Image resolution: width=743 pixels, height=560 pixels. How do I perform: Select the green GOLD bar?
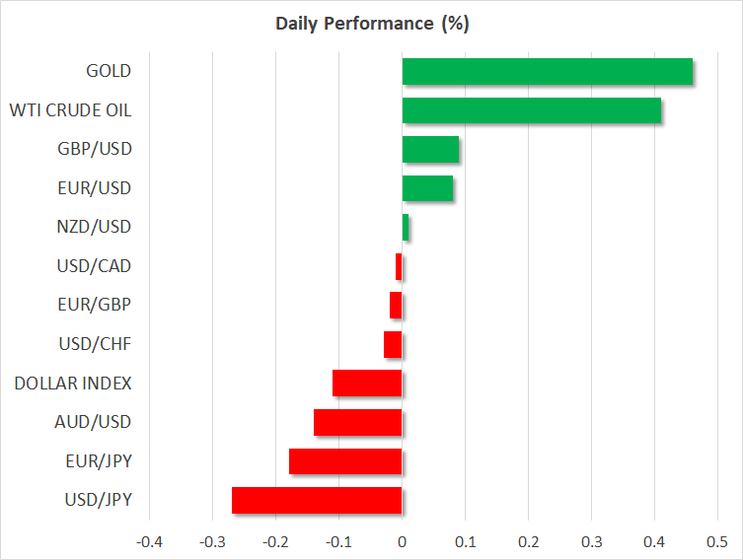coord(547,72)
